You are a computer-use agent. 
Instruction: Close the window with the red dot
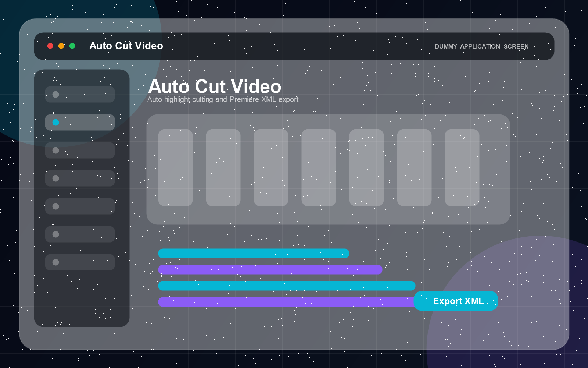pyautogui.click(x=50, y=46)
